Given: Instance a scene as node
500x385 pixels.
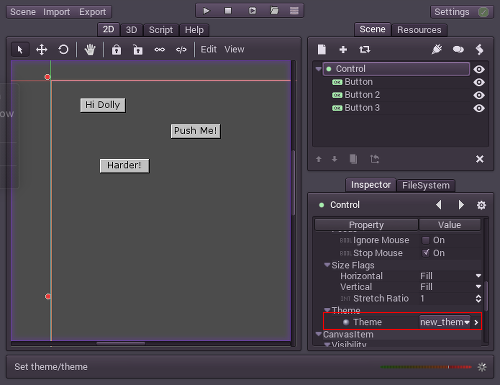Looking at the screenshot, I should (x=365, y=50).
